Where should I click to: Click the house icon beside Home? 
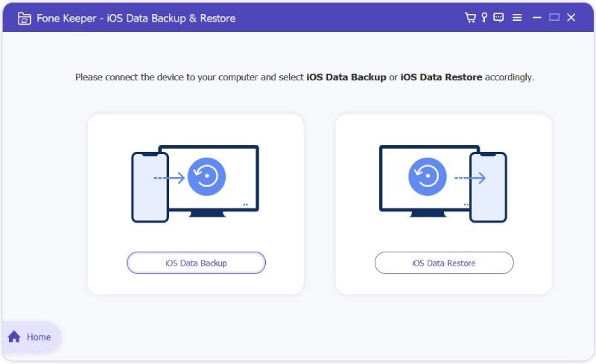pos(14,336)
